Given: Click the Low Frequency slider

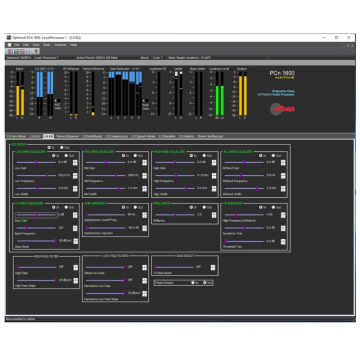Looking at the screenshot, I should click(36, 175).
